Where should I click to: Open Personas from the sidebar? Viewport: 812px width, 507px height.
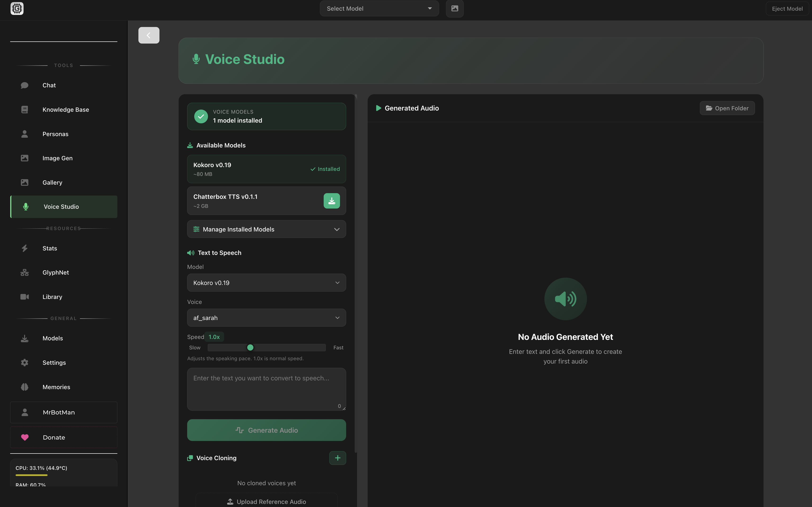click(x=56, y=134)
